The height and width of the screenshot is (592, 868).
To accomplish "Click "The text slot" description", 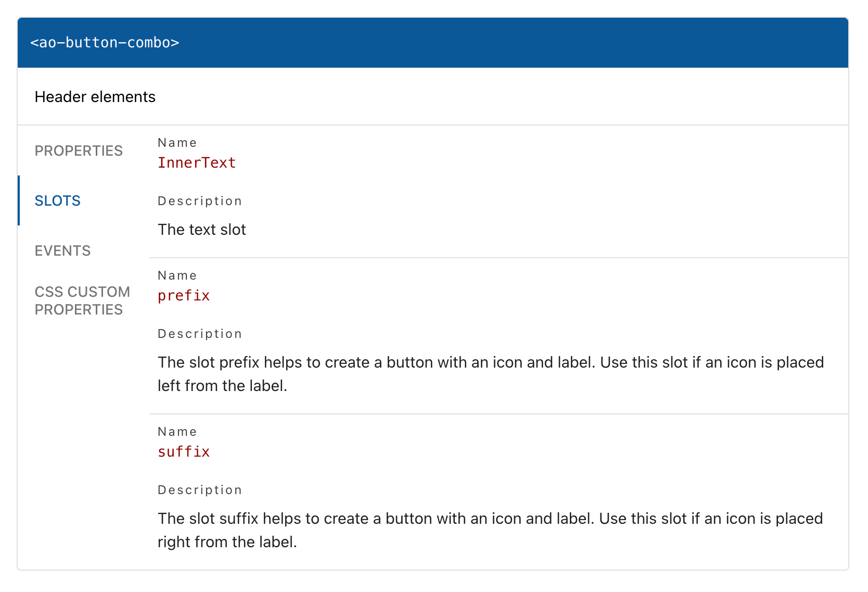I will pyautogui.click(x=202, y=230).
